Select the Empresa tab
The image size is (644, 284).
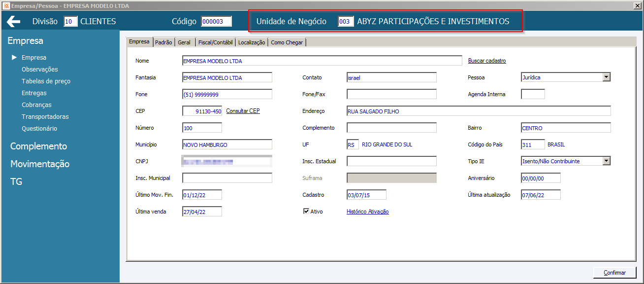coord(139,42)
